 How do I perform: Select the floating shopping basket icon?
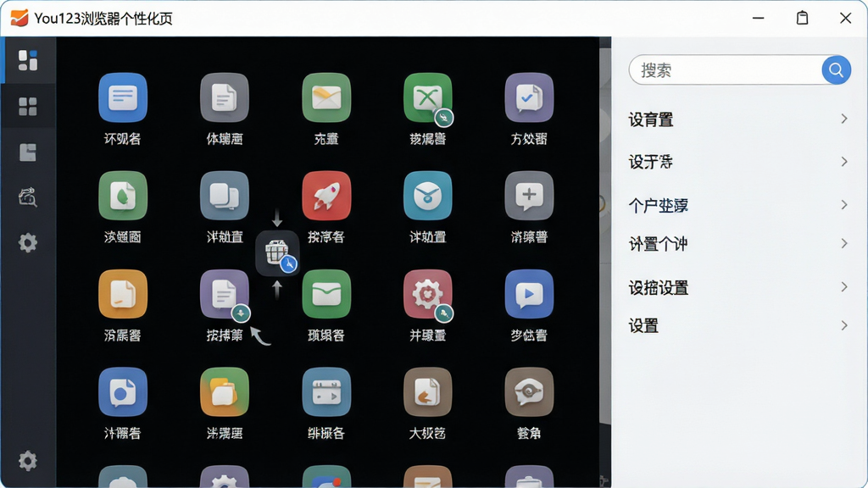coord(277,252)
